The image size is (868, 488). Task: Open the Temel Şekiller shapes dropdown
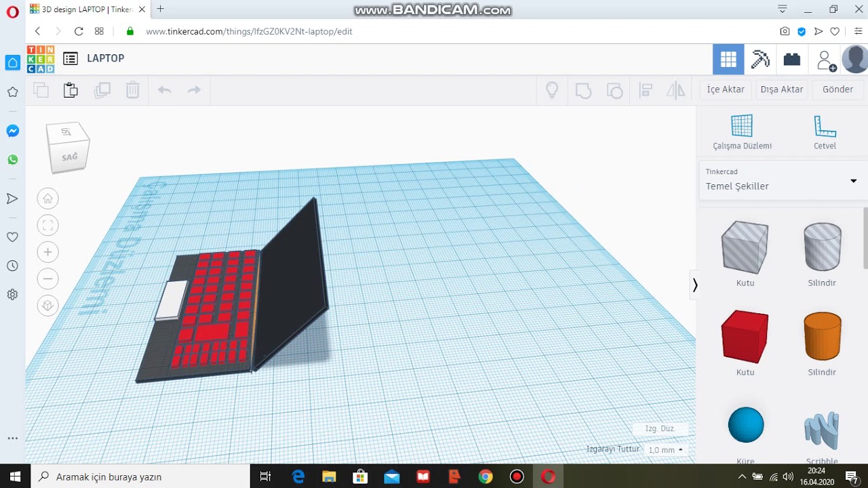click(x=782, y=180)
